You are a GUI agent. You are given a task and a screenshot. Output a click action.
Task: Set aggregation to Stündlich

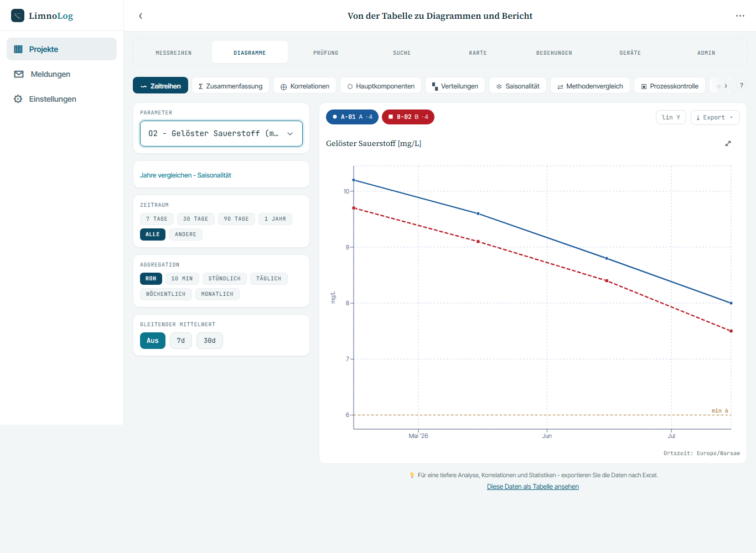click(x=225, y=279)
